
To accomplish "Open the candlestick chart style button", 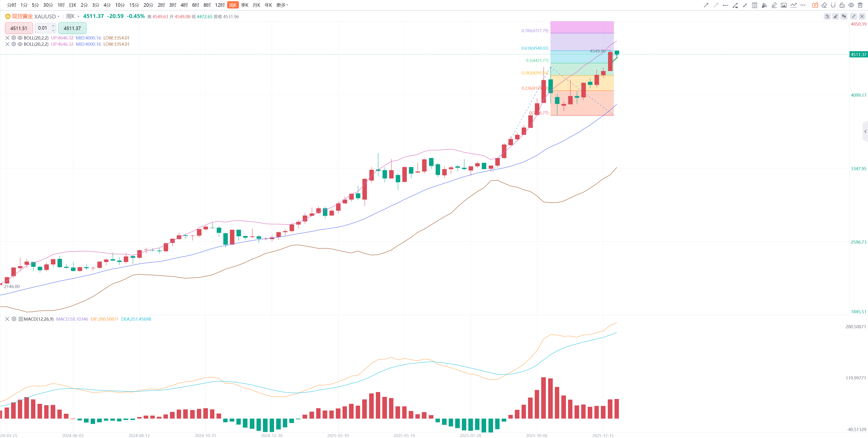I will 844,16.
